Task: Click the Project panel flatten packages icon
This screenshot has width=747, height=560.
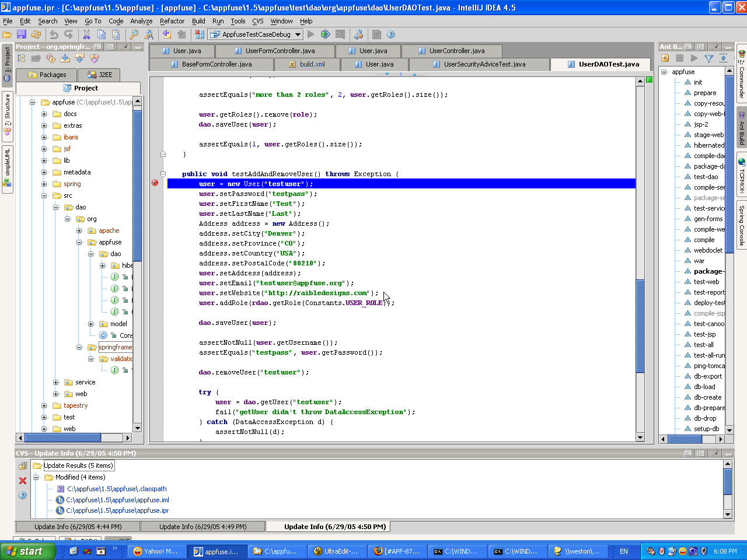Action: point(22,58)
